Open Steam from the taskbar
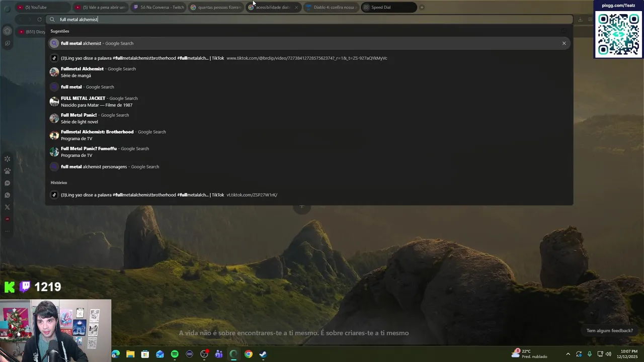The image size is (644, 362). (x=263, y=354)
